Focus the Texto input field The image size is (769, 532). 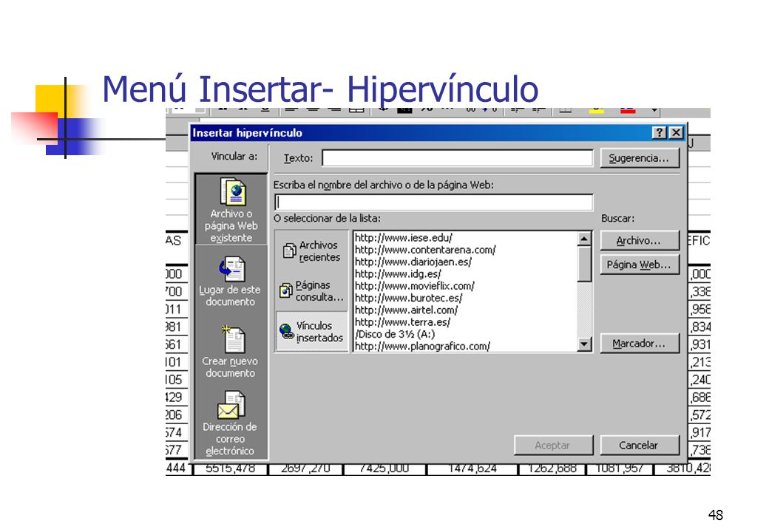(457, 158)
